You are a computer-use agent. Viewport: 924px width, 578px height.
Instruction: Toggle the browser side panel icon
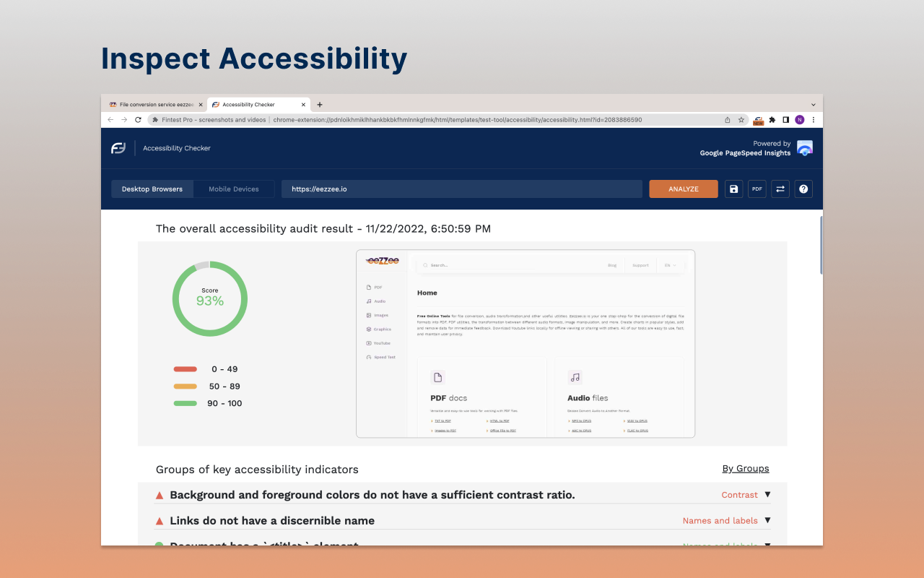(x=786, y=120)
